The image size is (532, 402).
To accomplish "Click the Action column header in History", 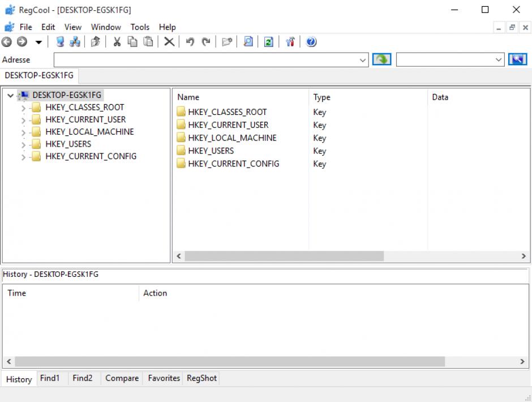I will 333,293.
